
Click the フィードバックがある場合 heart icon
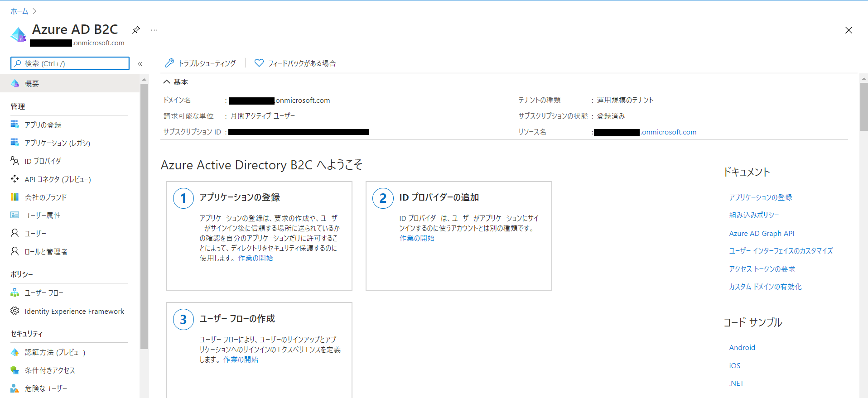(x=259, y=63)
